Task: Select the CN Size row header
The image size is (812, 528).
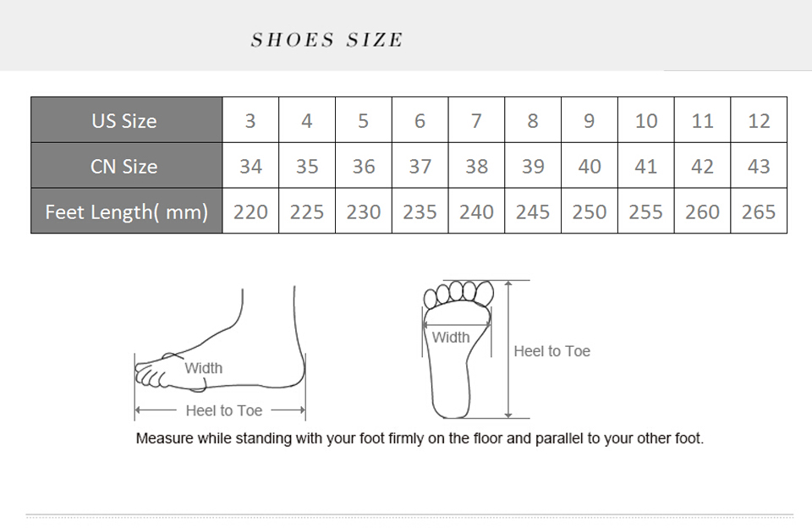Action: click(125, 167)
